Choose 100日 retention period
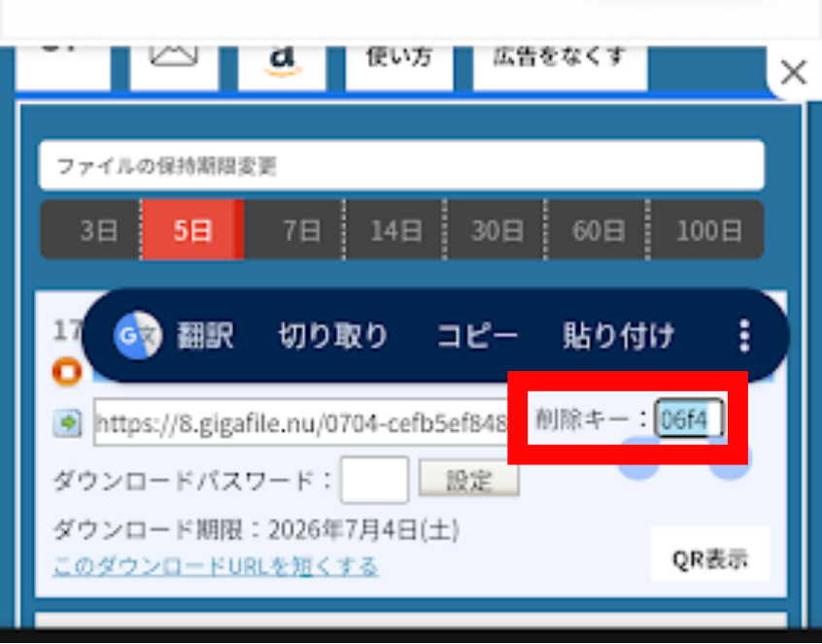The width and height of the screenshot is (822, 644). [x=706, y=229]
